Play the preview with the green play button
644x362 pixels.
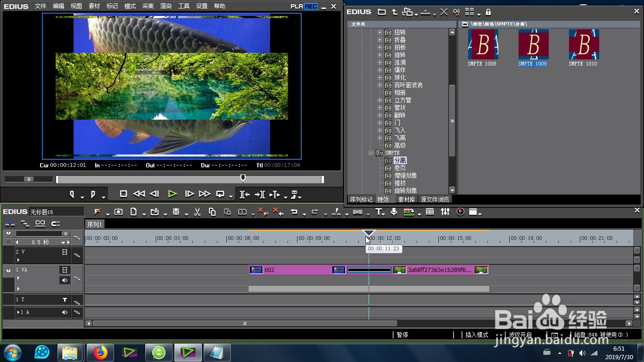pos(173,194)
